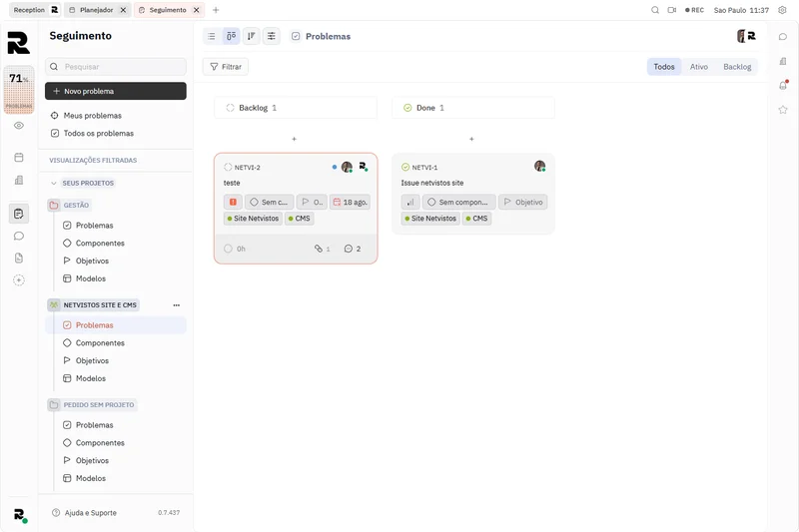Open Objetivo selector on NETVI-1 card
Screen dimensions: 799x532
(522, 202)
